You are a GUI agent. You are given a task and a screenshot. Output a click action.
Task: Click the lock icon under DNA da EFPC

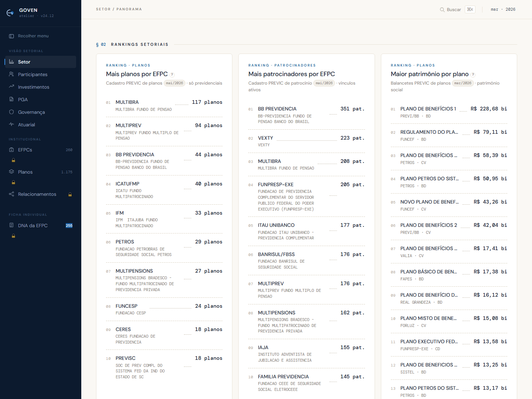[x=13, y=236]
